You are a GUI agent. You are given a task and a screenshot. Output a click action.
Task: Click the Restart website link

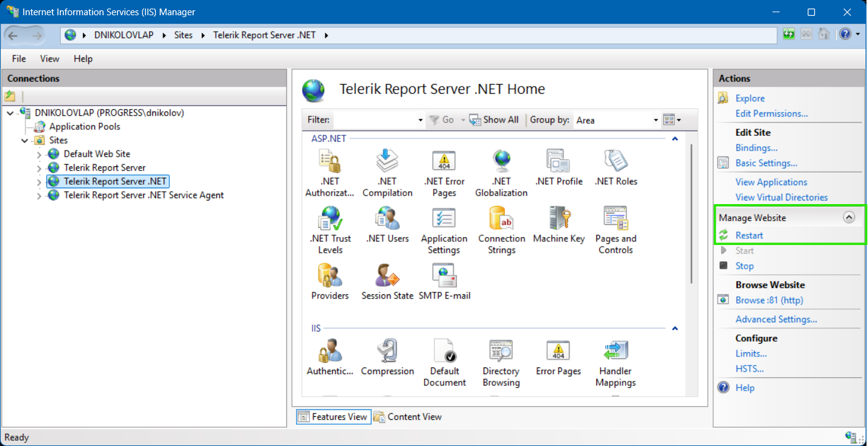(x=749, y=235)
